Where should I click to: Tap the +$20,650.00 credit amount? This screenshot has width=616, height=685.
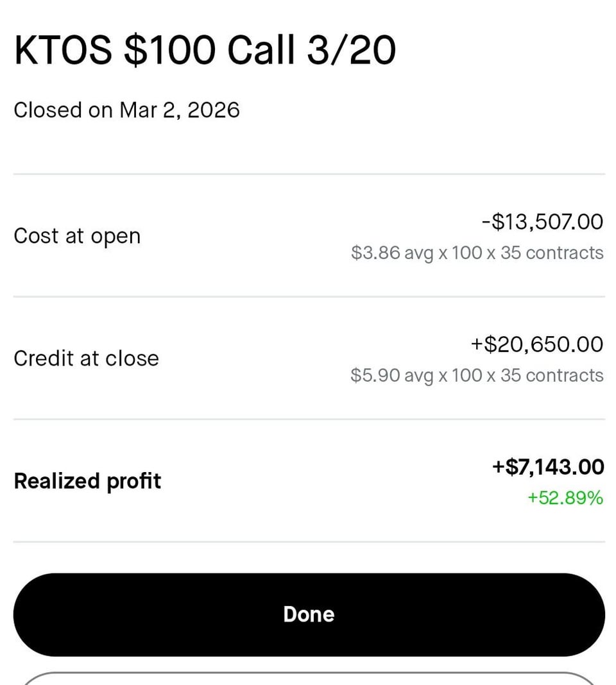537,344
